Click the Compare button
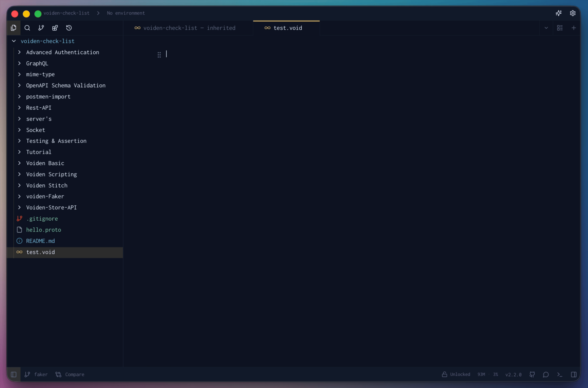Viewport: 588px width, 388px height. coord(70,374)
